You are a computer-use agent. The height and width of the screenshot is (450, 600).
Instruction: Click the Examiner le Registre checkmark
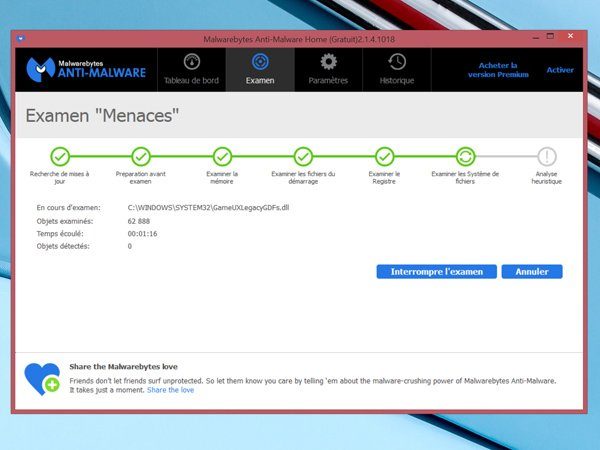click(384, 157)
